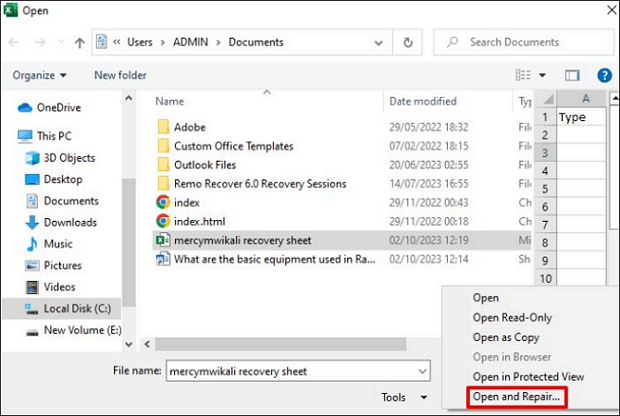The width and height of the screenshot is (620, 416).
Task: Click the refresh button beside address bar
Action: point(408,43)
